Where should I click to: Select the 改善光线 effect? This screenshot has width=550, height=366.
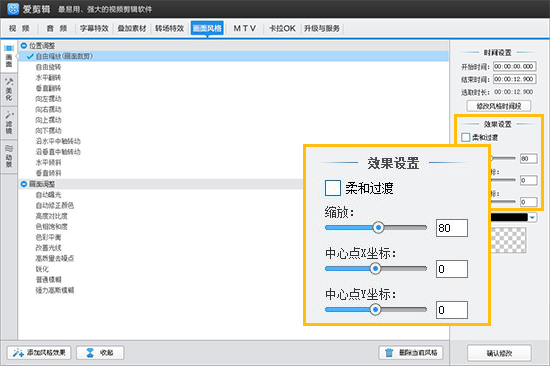coord(48,248)
